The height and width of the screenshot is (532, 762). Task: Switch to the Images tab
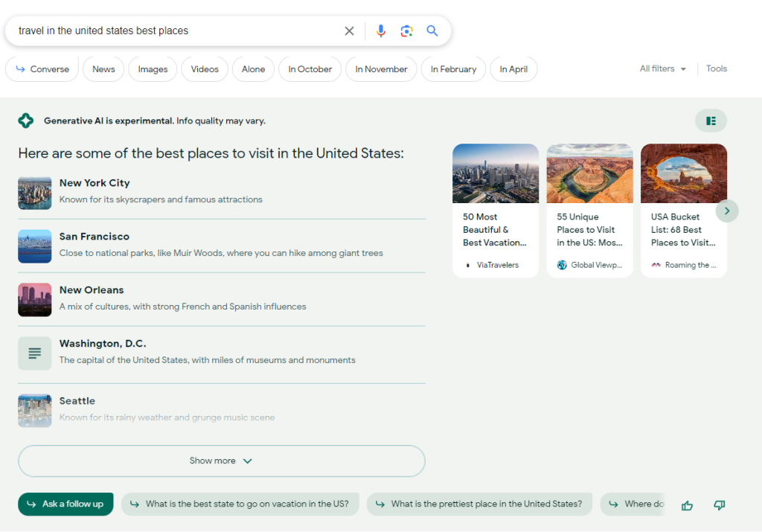[153, 69]
